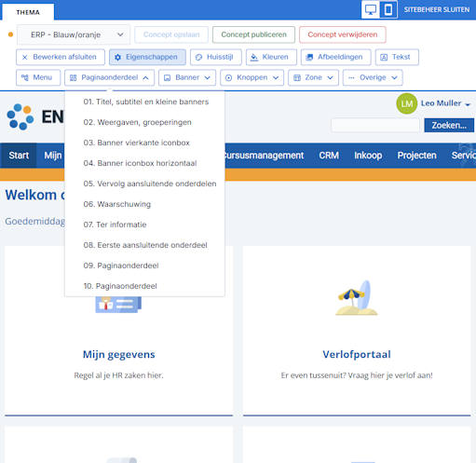Expand the Zone dropdown chevron
Screen dimensions: 476x463
(x=330, y=78)
